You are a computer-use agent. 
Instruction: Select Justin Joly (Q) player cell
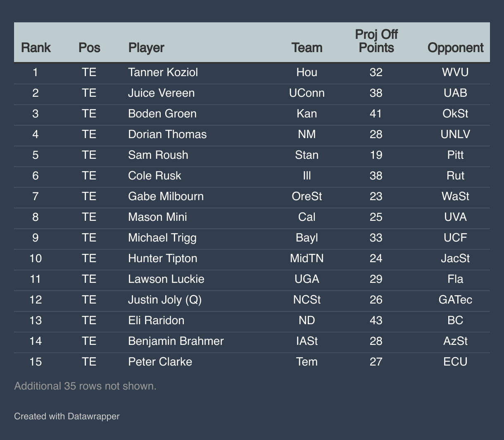click(x=165, y=300)
